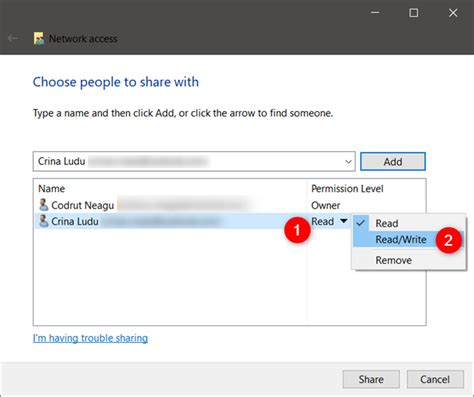Minimize the Network access window
This screenshot has height=397, width=474.
(375, 13)
